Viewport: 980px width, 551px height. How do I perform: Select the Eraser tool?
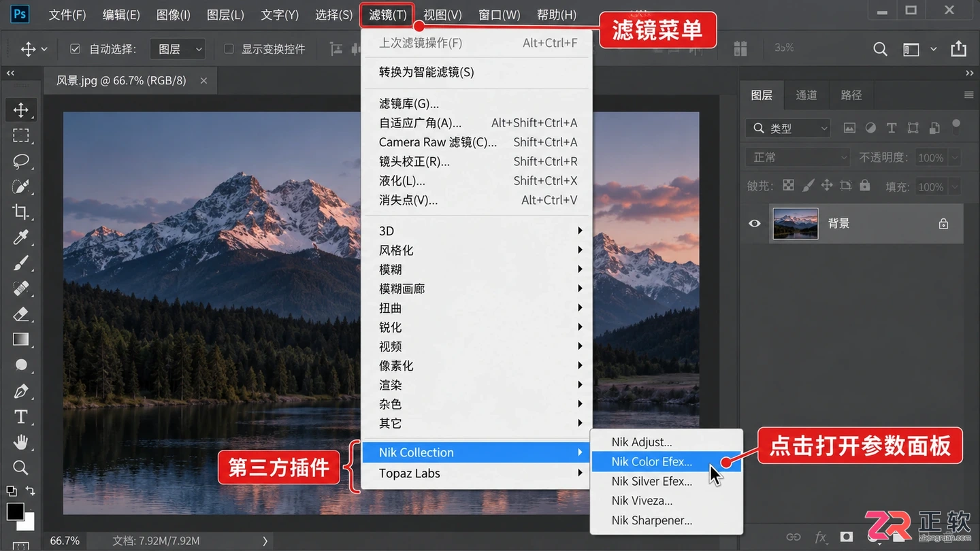[x=21, y=314]
